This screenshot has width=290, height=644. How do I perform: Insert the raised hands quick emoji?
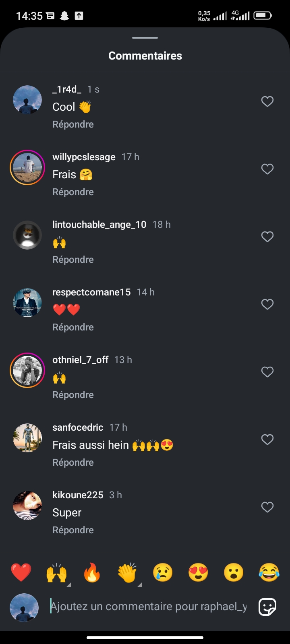(56, 572)
